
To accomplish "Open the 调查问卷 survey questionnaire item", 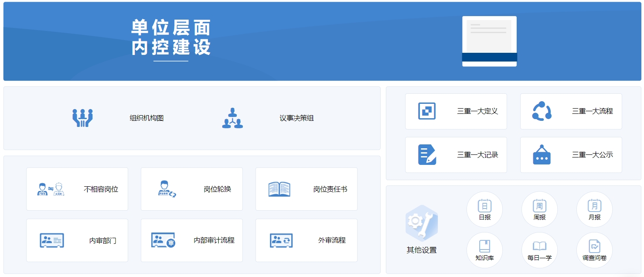I will pos(594,250).
